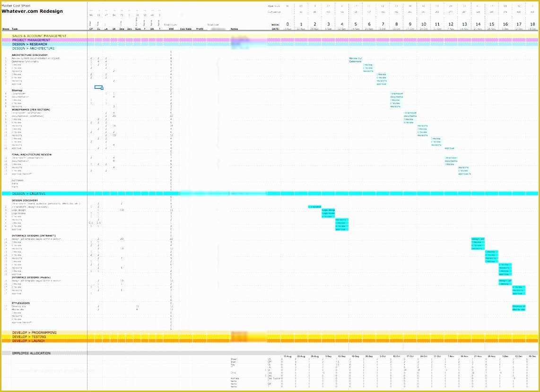Click the week 14 column header
This screenshot has height=392, width=540.
click(x=478, y=24)
